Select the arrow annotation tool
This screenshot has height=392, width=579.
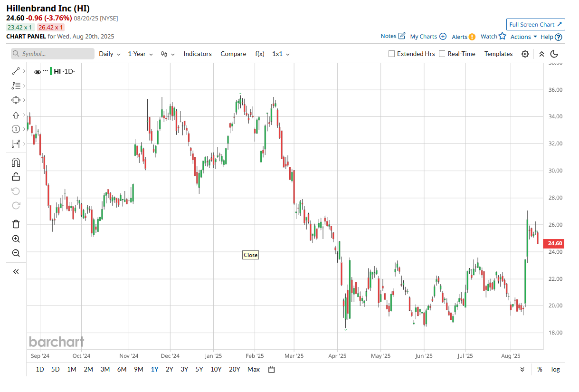point(16,115)
